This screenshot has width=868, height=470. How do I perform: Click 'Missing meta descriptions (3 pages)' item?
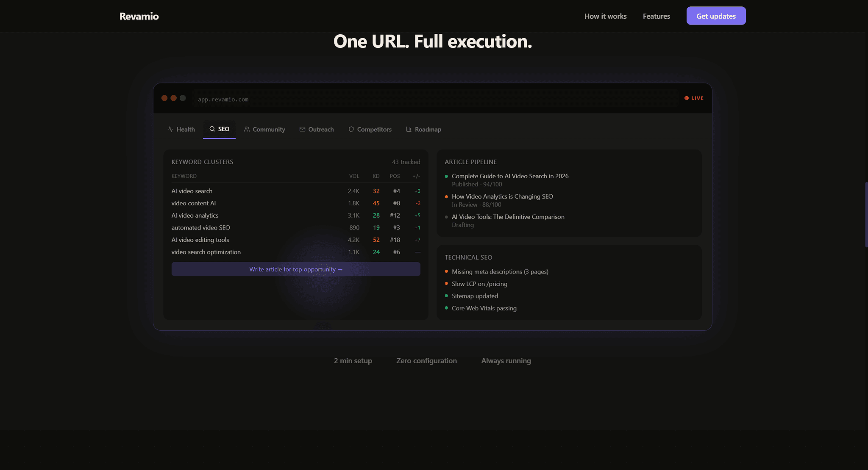pos(500,272)
